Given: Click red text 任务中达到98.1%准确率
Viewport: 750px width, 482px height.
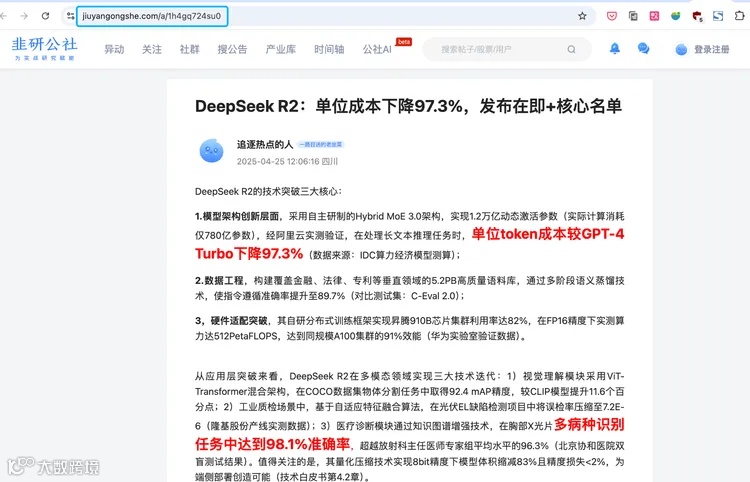Looking at the screenshot, I should 273,444.
